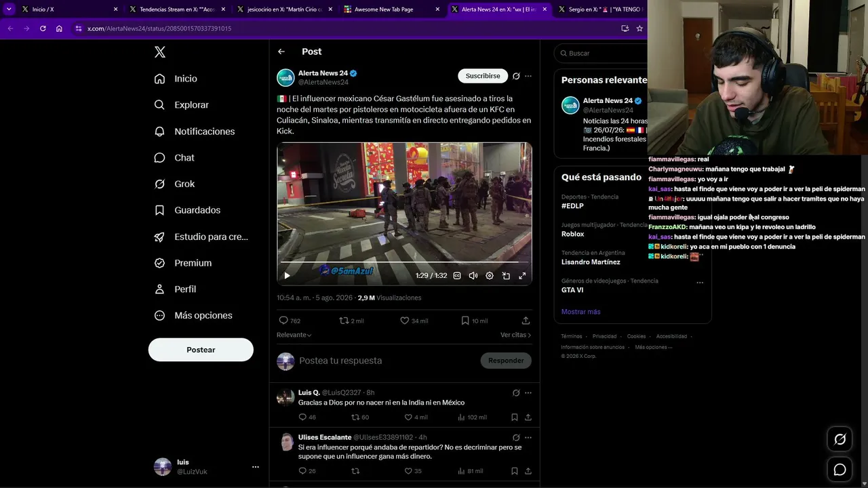Click the Buscar search field
This screenshot has width=868, height=488.
pos(600,53)
